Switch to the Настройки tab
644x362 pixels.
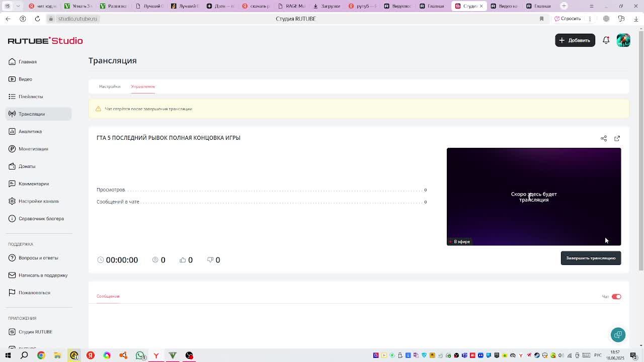110,86
